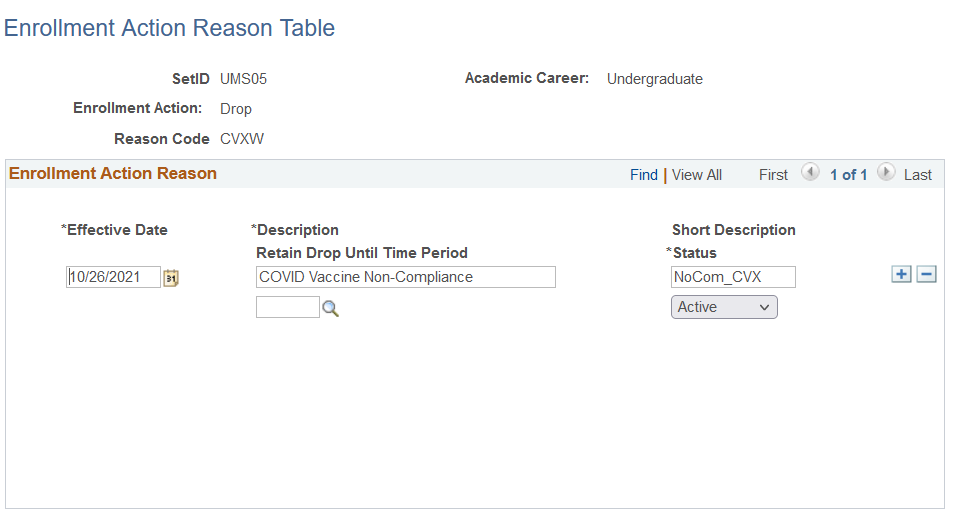This screenshot has height=521, width=957.
Task: Click the Enrollment Action Reason section header
Action: [113, 173]
